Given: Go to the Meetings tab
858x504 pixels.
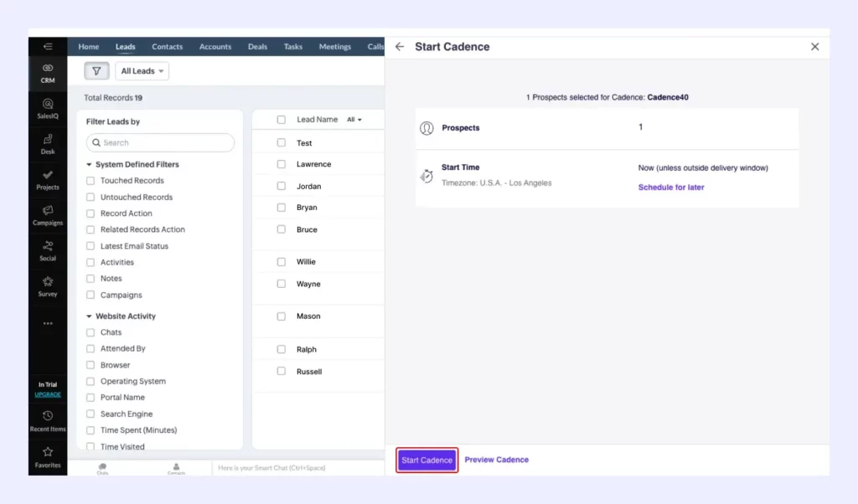Looking at the screenshot, I should tap(335, 46).
